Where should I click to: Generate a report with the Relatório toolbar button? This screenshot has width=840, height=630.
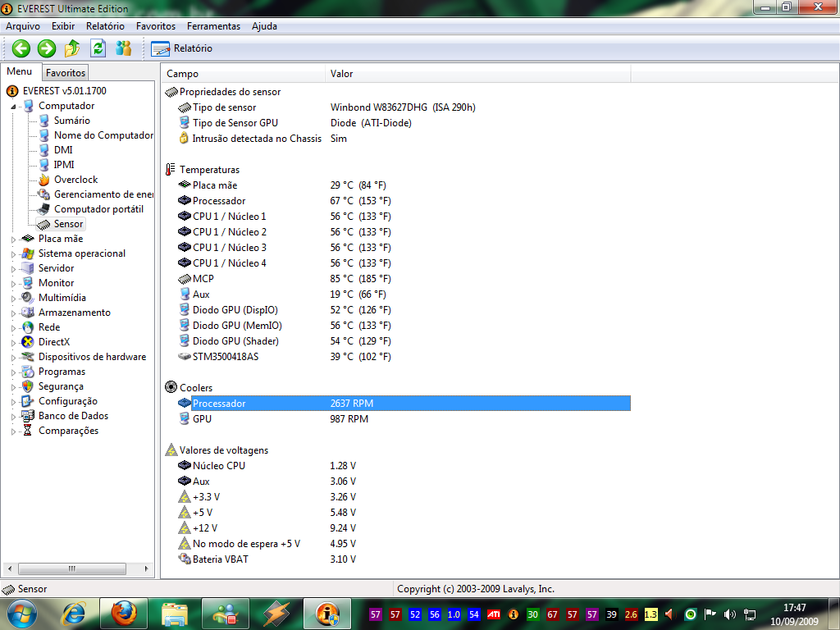point(182,48)
